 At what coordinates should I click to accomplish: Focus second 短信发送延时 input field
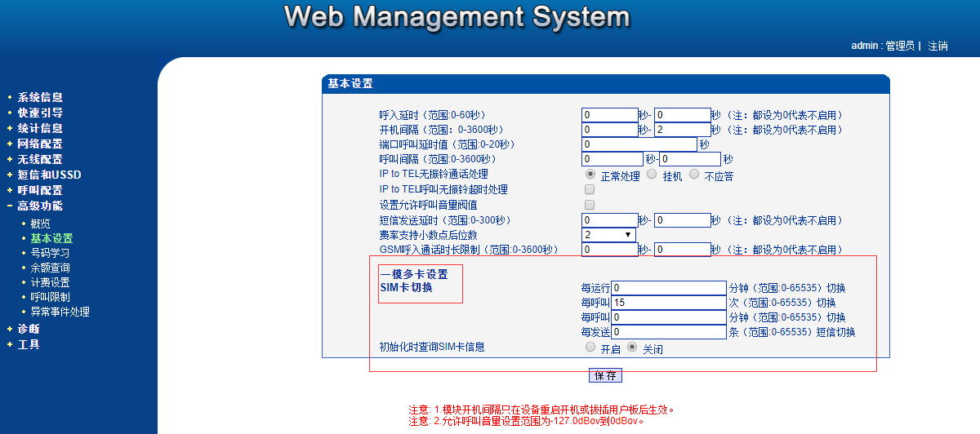[x=683, y=220]
